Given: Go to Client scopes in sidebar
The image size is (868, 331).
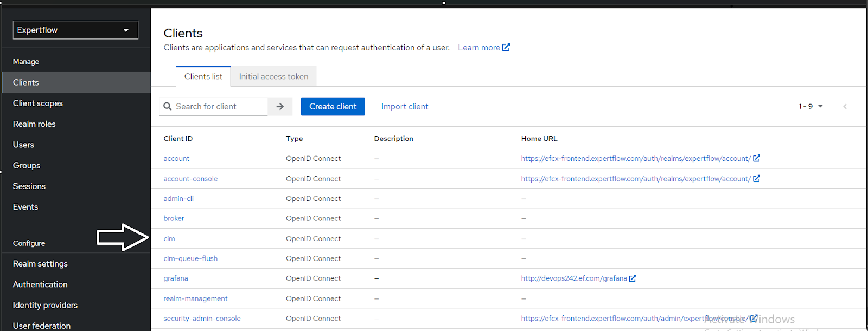Looking at the screenshot, I should pyautogui.click(x=38, y=103).
